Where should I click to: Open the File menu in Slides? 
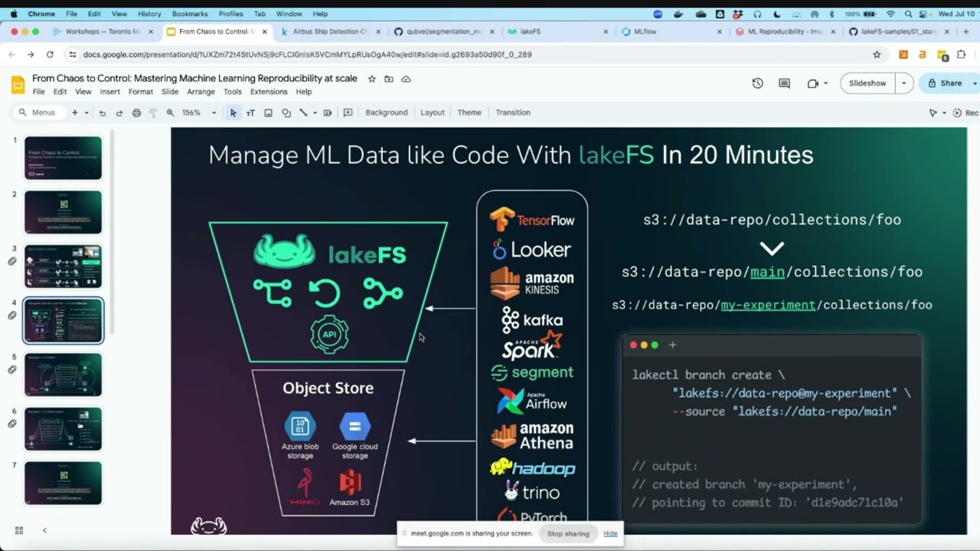38,92
